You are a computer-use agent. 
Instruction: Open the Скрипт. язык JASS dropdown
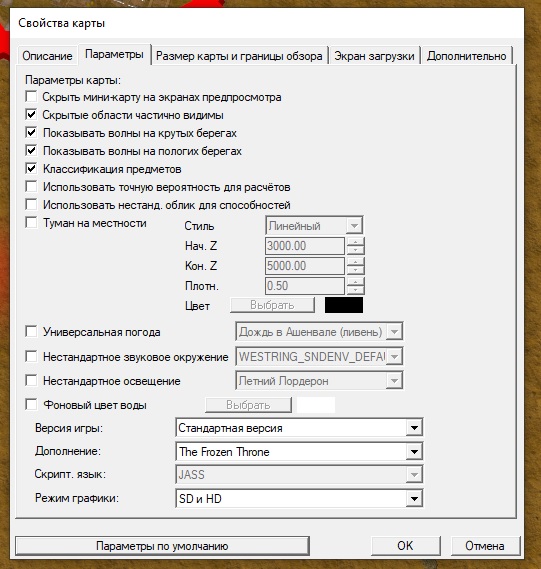point(299,474)
